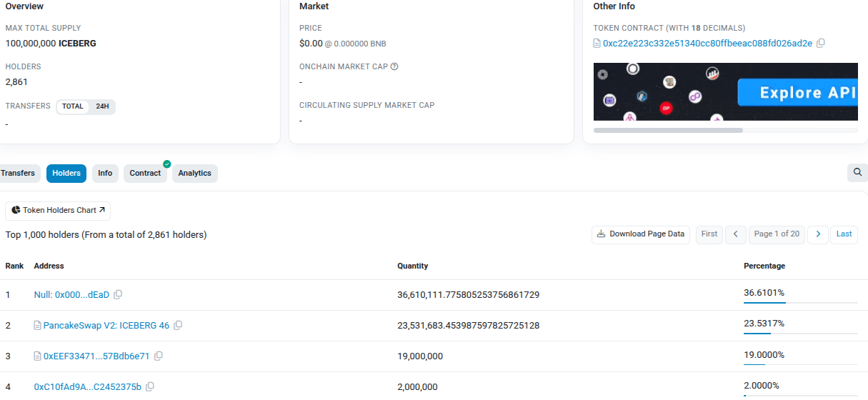The image size is (868, 400).
Task: Click the verified checkmark on Contract tab
Action: tap(166, 164)
